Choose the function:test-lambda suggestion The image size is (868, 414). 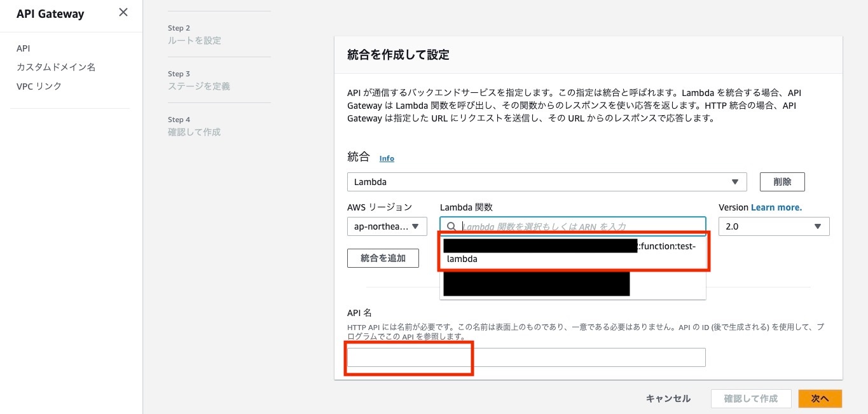(x=574, y=252)
